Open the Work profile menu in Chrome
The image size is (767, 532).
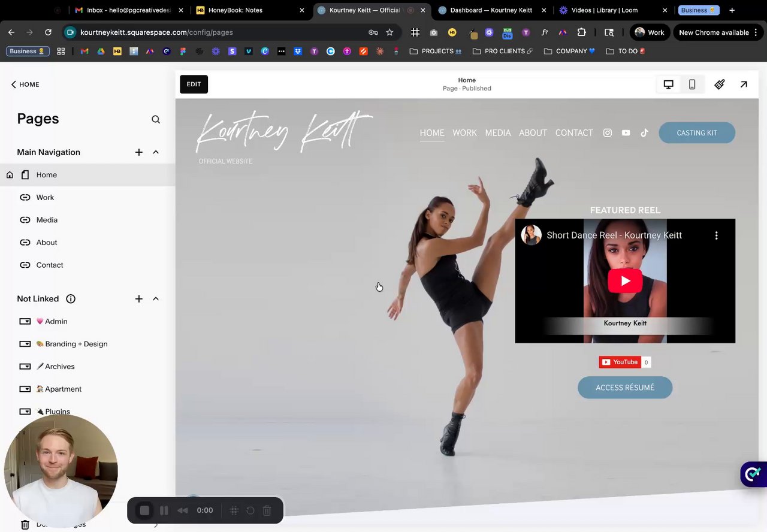click(x=650, y=32)
